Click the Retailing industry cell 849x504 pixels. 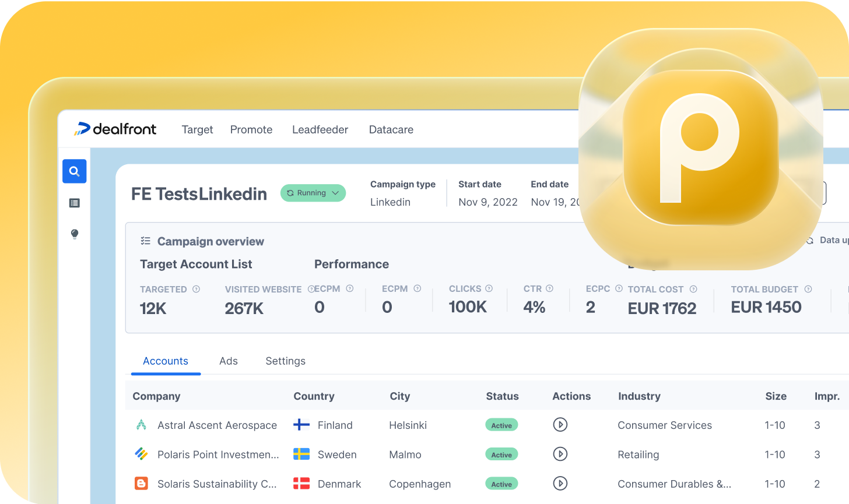[x=638, y=454]
